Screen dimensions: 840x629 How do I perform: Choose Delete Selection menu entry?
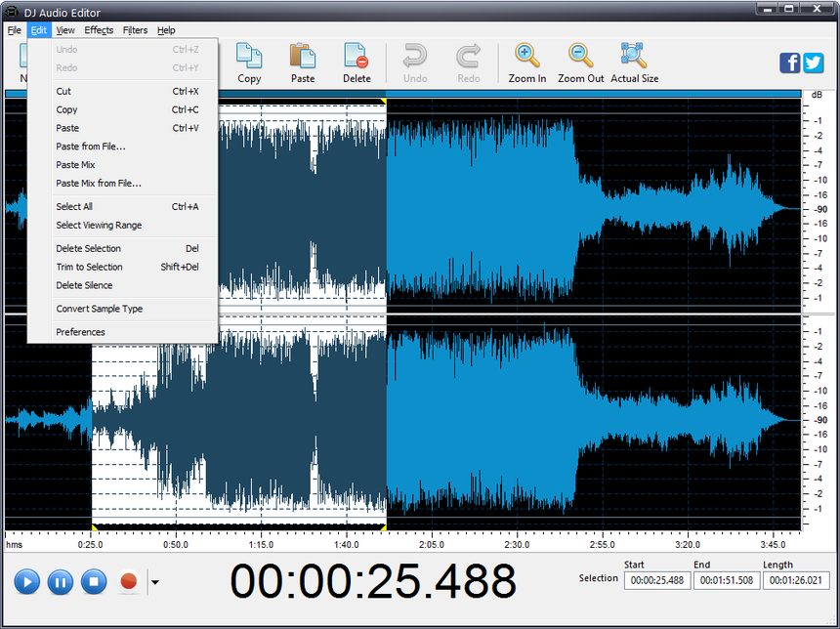pyautogui.click(x=123, y=249)
